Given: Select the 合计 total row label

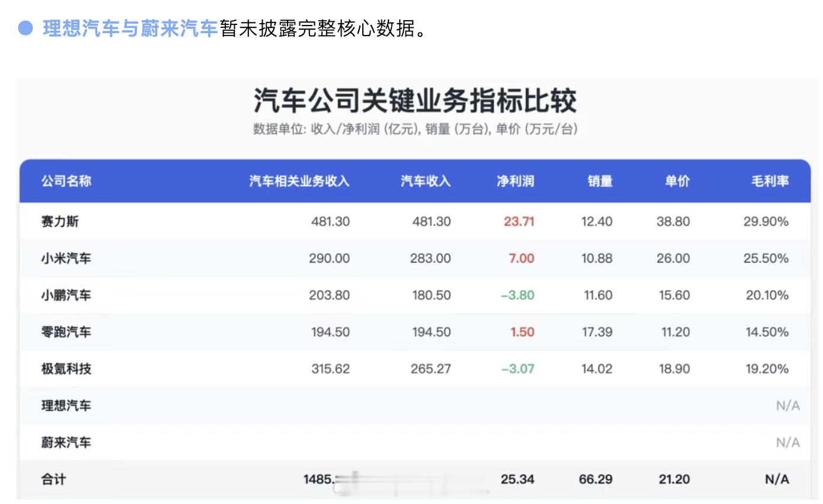Looking at the screenshot, I should (54, 479).
